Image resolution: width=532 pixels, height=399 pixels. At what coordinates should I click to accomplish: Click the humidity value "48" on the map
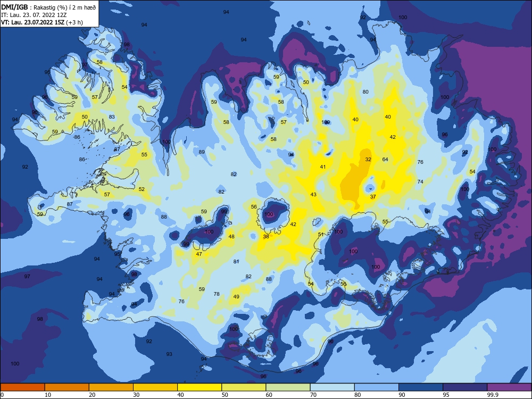[x=231, y=237]
